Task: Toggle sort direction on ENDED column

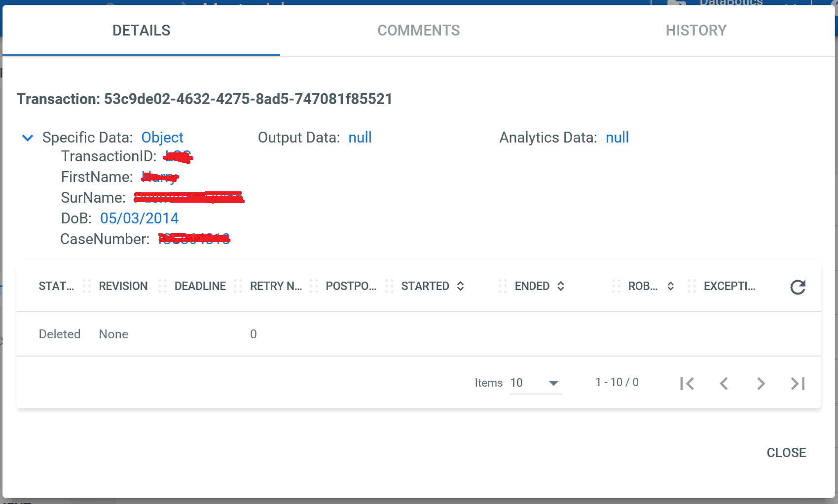Action: click(x=561, y=286)
